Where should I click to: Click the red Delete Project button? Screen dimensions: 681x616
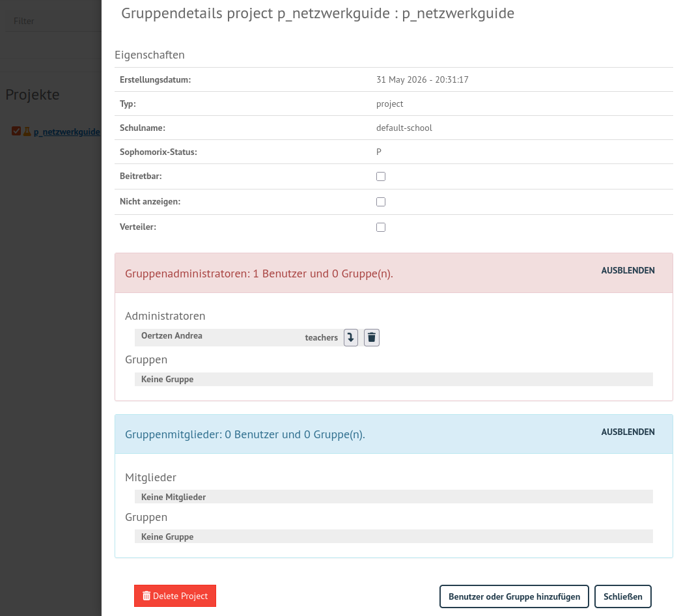coord(175,596)
